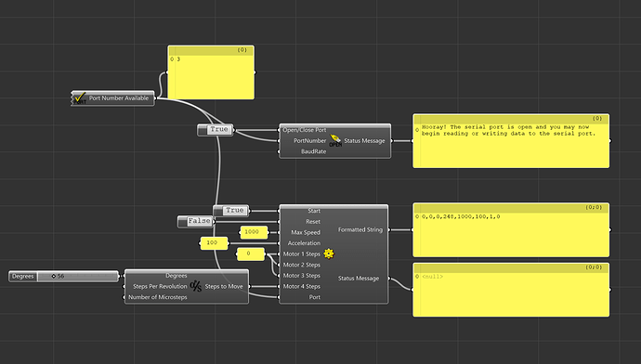This screenshot has width=641, height=364.
Task: Click the Port Number Available checkmark icon
Action: click(79, 98)
